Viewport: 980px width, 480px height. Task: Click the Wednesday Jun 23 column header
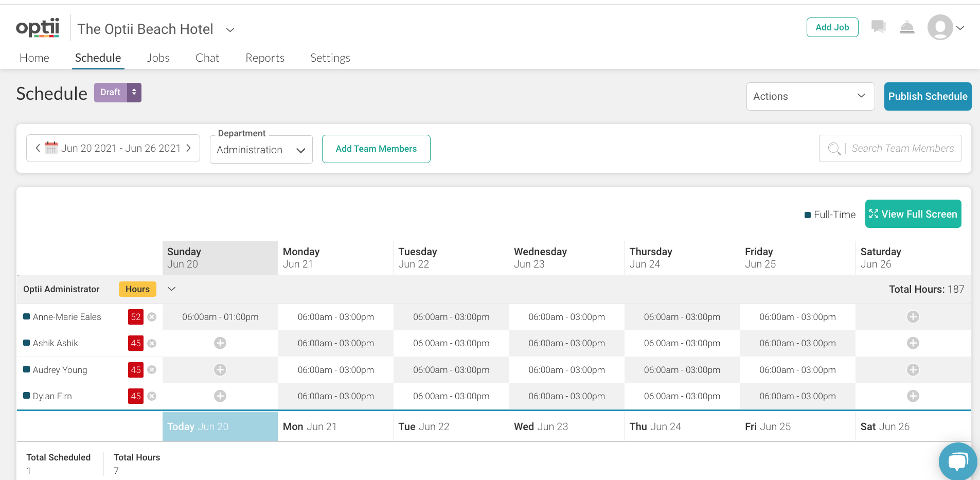(x=567, y=258)
